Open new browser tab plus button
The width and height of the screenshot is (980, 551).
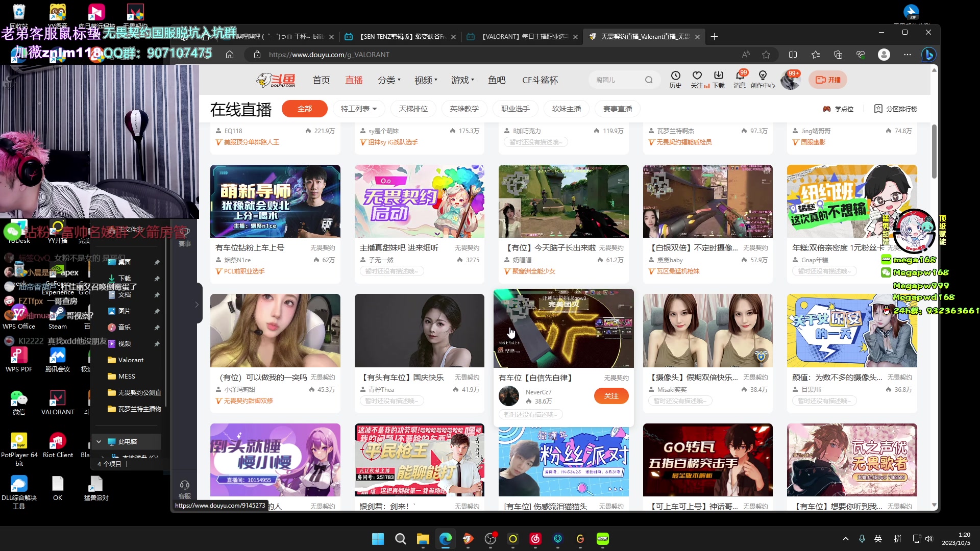coord(714,37)
